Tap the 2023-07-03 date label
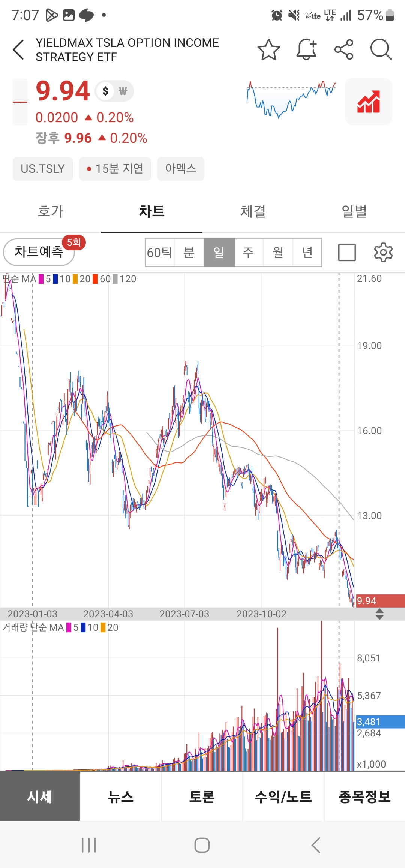The image size is (405, 868). tap(184, 614)
